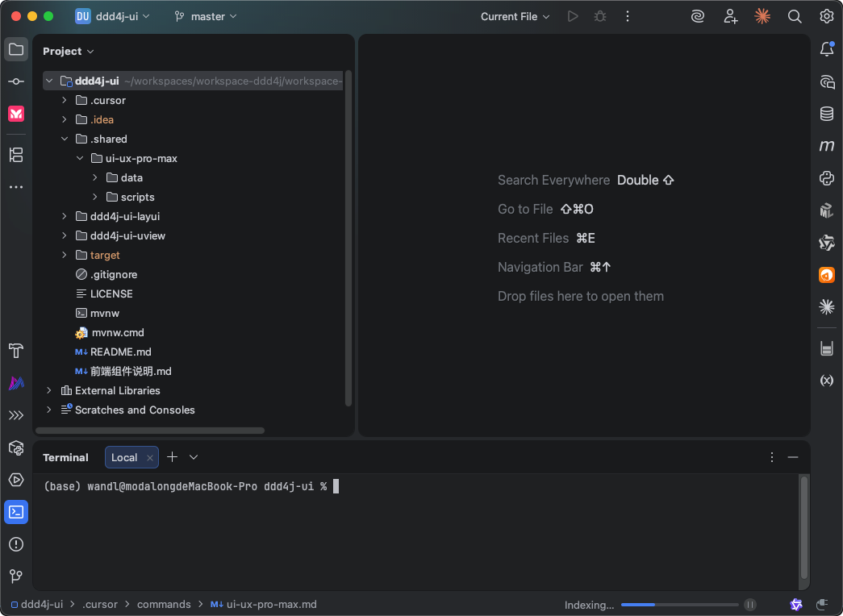Click the Search Everywhere magnifier icon
Viewport: 843px width, 616px height.
[795, 16]
